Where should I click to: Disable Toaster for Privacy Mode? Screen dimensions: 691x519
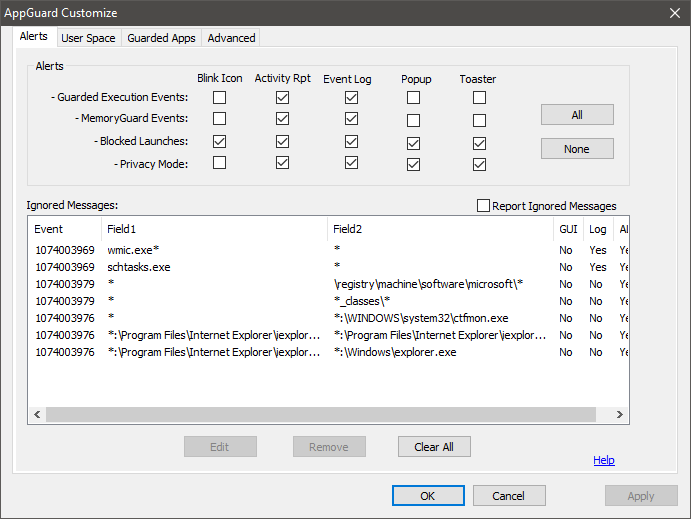[479, 164]
